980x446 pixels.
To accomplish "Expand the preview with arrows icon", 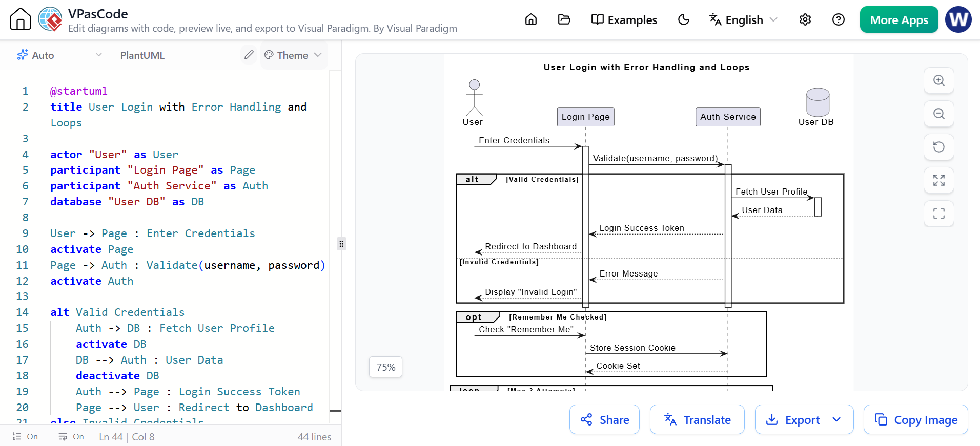I will coord(939,180).
